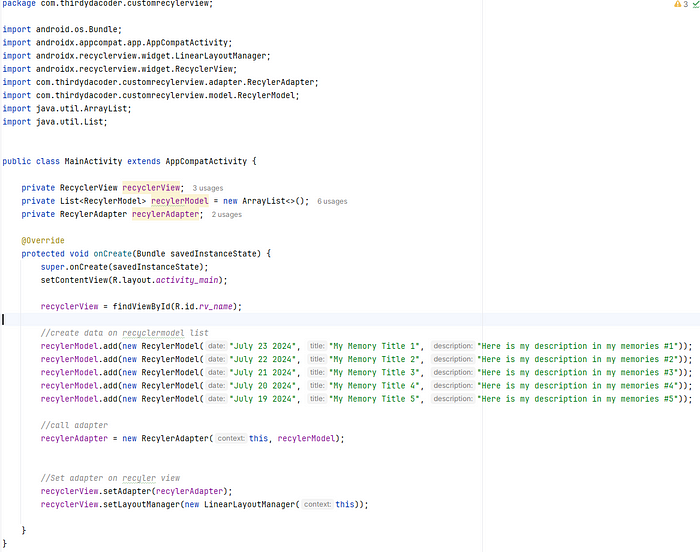This screenshot has height=552, width=700.
Task: Click the "//Set adapter on recyler view" comment
Action: 110,478
